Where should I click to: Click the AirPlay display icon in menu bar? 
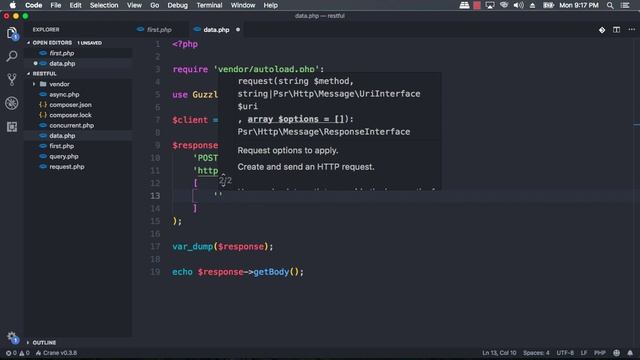pyautogui.click(x=490, y=5)
